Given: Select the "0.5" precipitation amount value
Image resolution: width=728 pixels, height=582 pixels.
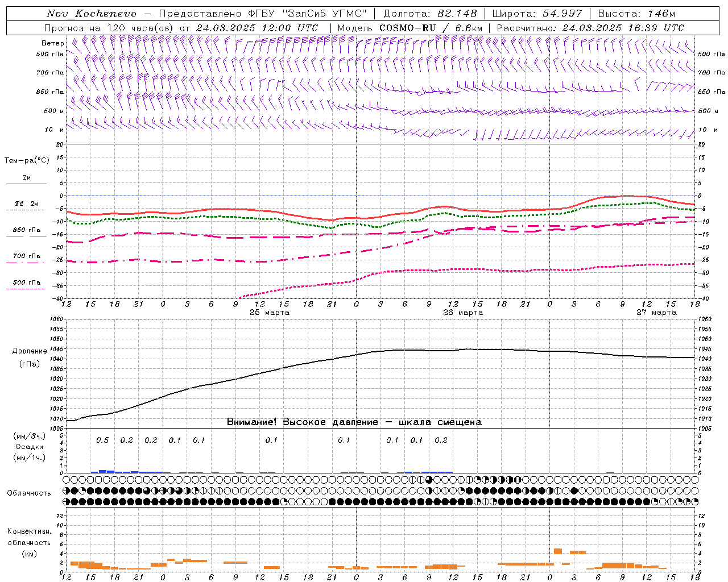Looking at the screenshot, I should 102,440.
